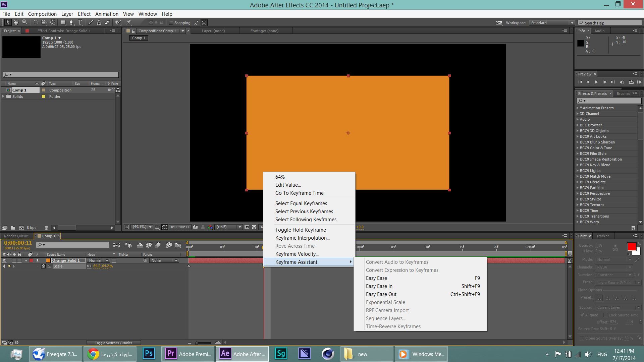This screenshot has width=644, height=362.
Task: Click the solo layer icon for Orange Solid 1
Action: (x=15, y=260)
